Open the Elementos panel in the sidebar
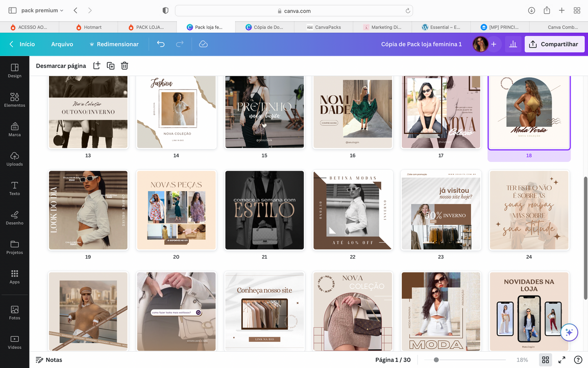 14,100
